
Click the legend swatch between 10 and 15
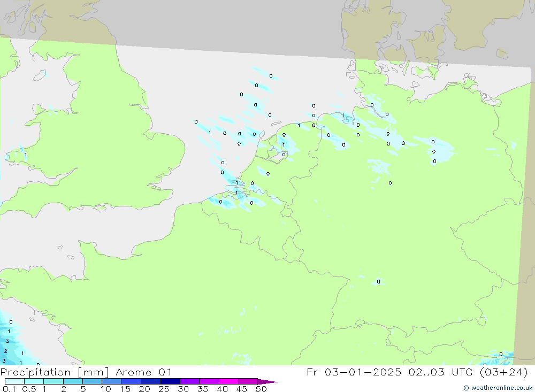[x=112, y=381]
